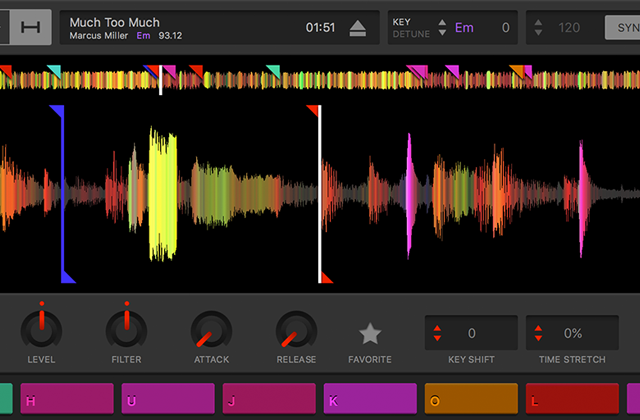This screenshot has width=640, height=420.
Task: Click the eject triangle icon beside 01:51
Action: click(358, 28)
